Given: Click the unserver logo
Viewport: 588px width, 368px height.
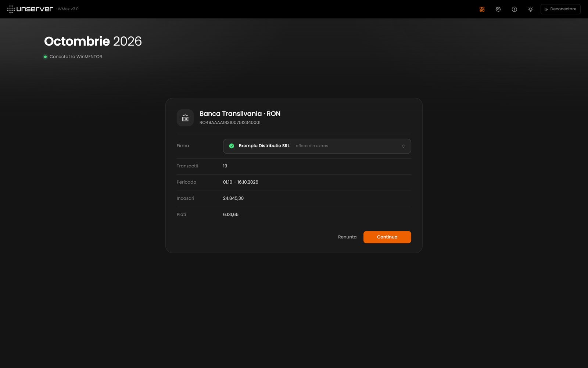Looking at the screenshot, I should click(x=30, y=9).
